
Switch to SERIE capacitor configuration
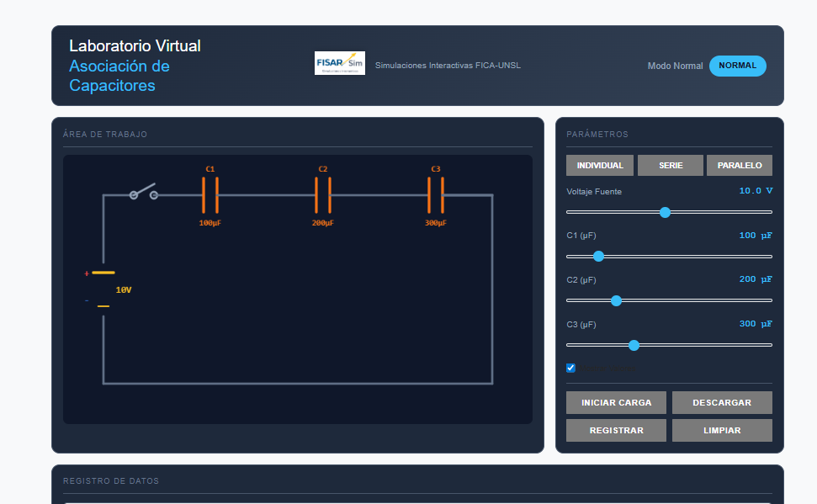(671, 166)
